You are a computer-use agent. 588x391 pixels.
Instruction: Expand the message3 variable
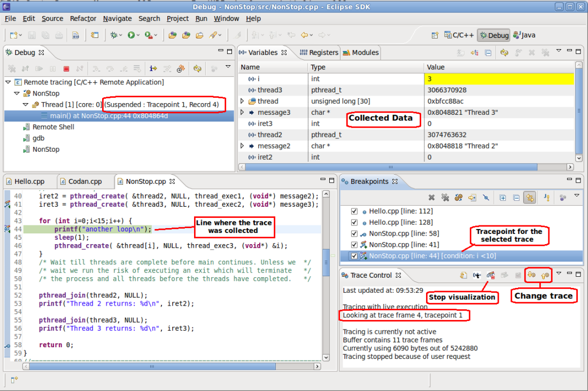click(x=242, y=113)
